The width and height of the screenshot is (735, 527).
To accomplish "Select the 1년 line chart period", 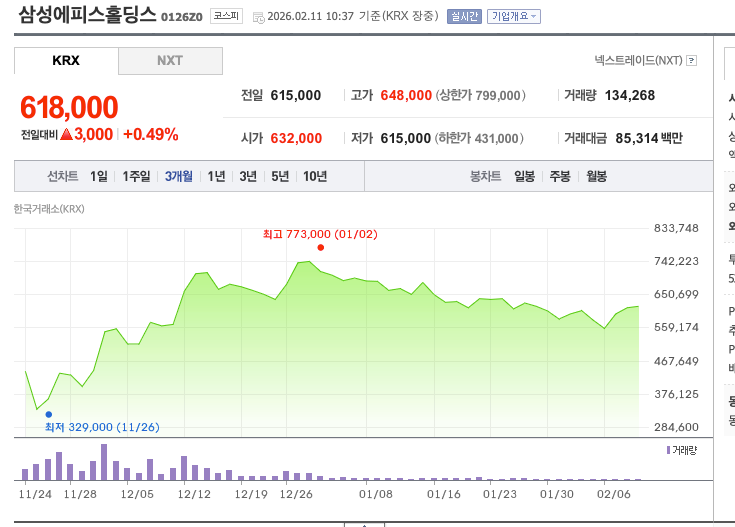I will (217, 176).
